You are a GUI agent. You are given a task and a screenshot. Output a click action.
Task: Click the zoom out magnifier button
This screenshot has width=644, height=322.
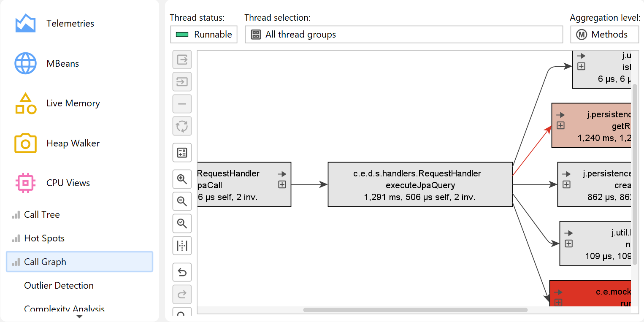tap(182, 201)
